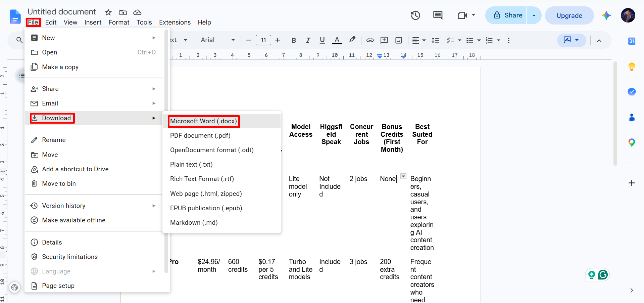Open the Tools menu
The height and width of the screenshot is (303, 644).
144,22
